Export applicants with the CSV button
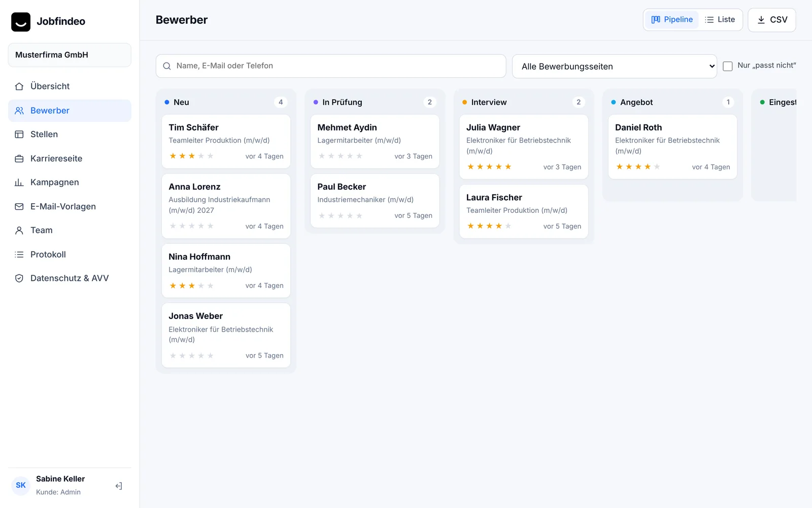812x508 pixels. coord(772,20)
